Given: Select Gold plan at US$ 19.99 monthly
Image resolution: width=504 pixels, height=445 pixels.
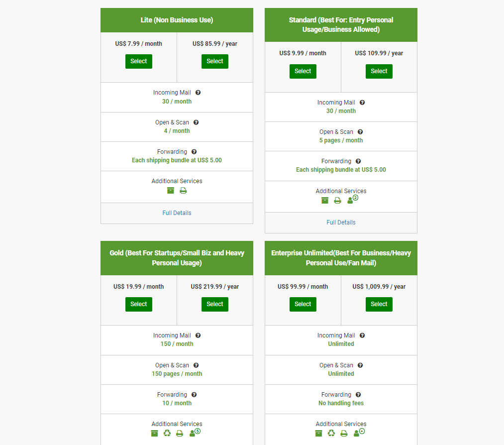Looking at the screenshot, I should coord(138,304).
